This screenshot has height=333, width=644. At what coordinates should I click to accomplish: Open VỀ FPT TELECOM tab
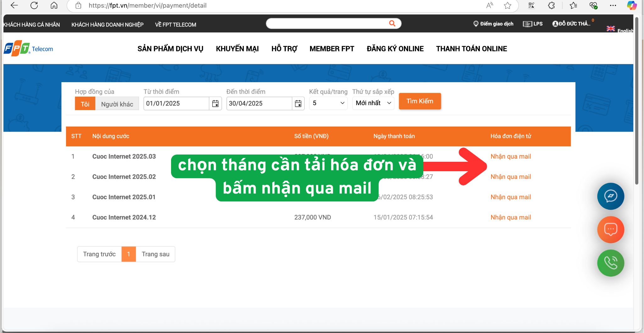click(175, 25)
